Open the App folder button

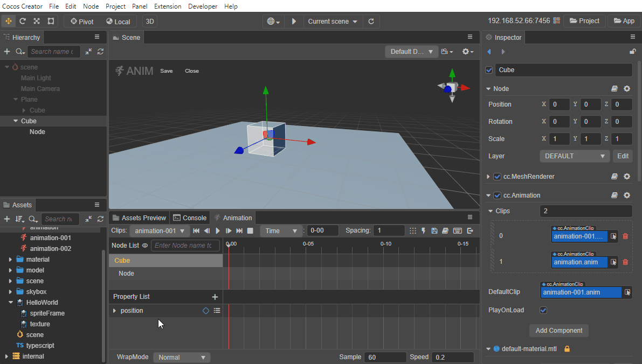tap(624, 21)
